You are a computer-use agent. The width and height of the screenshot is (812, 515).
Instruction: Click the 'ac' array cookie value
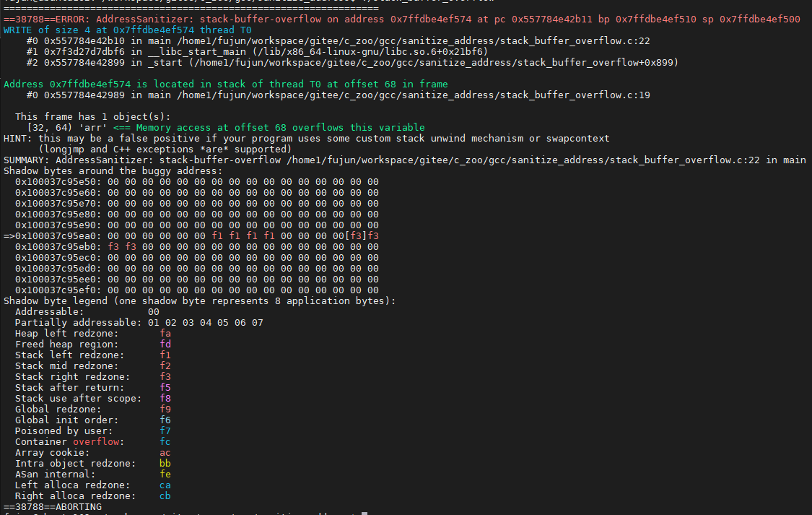pyautogui.click(x=165, y=453)
